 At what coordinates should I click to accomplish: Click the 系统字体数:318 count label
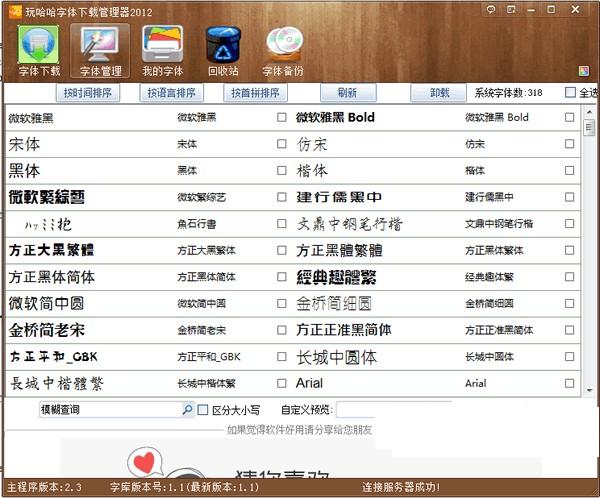click(509, 93)
